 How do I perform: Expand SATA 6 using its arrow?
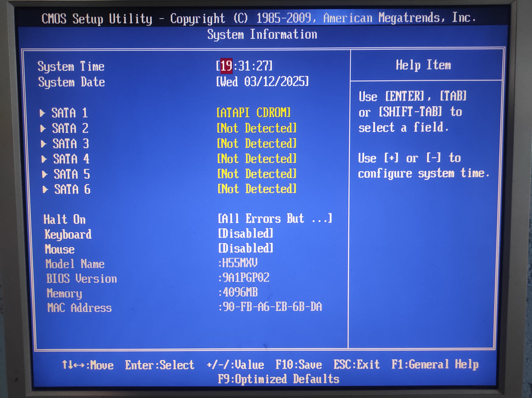[x=45, y=190]
